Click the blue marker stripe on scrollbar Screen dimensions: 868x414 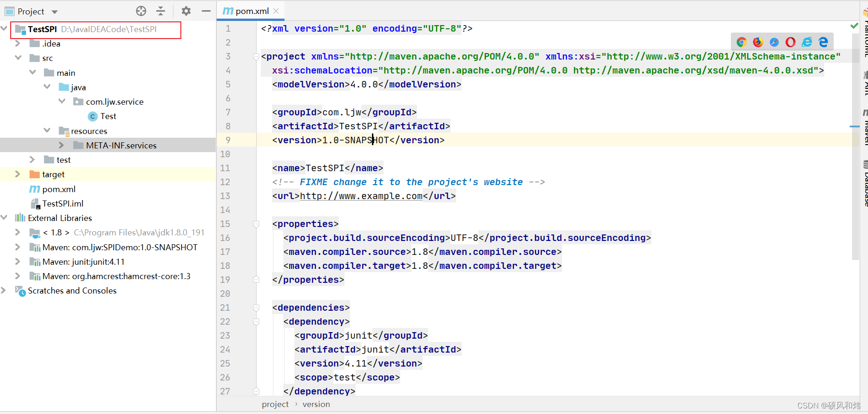point(855,127)
